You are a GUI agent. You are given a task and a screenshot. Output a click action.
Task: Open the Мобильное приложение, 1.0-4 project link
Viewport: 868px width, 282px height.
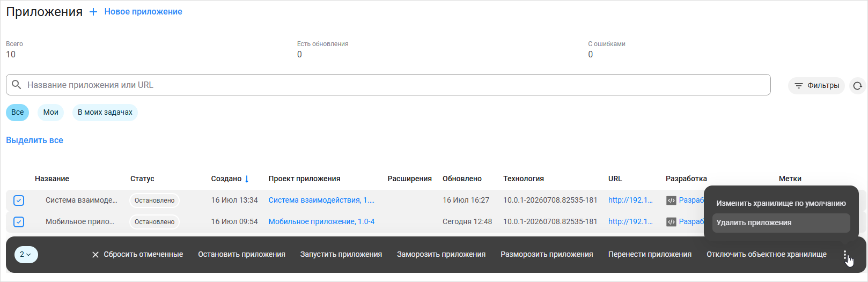321,222
